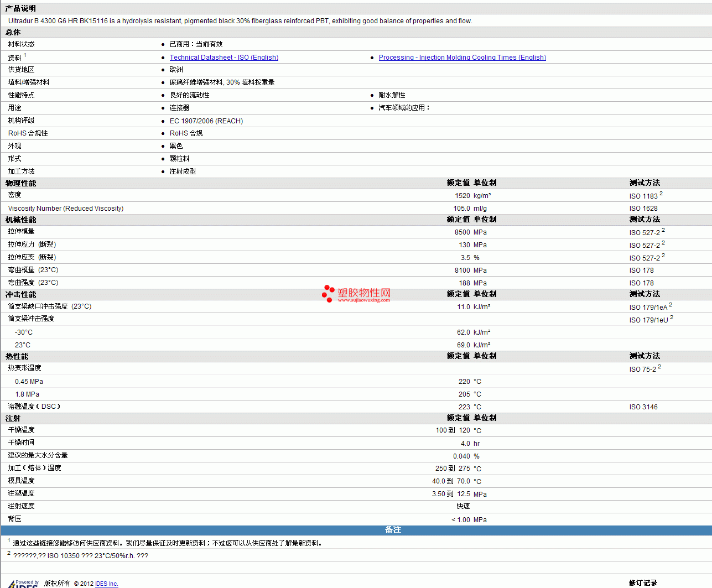Click the ISO 1628 test method
This screenshot has width=712, height=588.
643,209
